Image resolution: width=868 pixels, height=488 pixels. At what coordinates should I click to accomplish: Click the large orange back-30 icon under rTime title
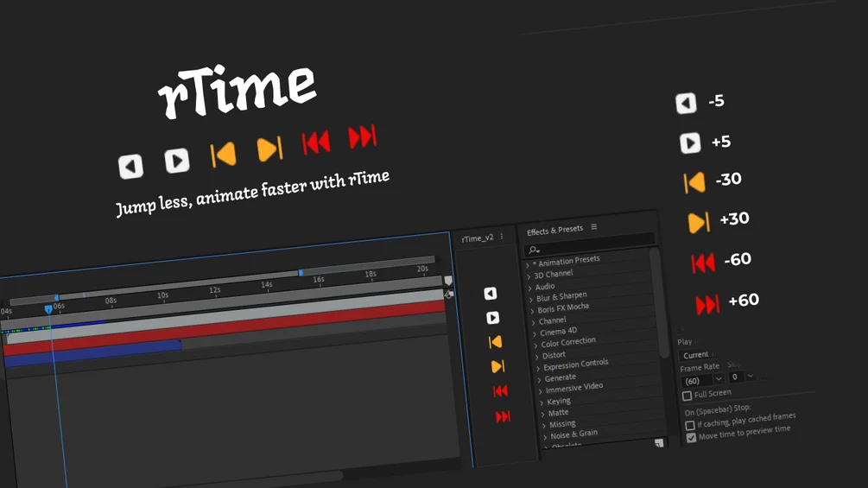(223, 155)
